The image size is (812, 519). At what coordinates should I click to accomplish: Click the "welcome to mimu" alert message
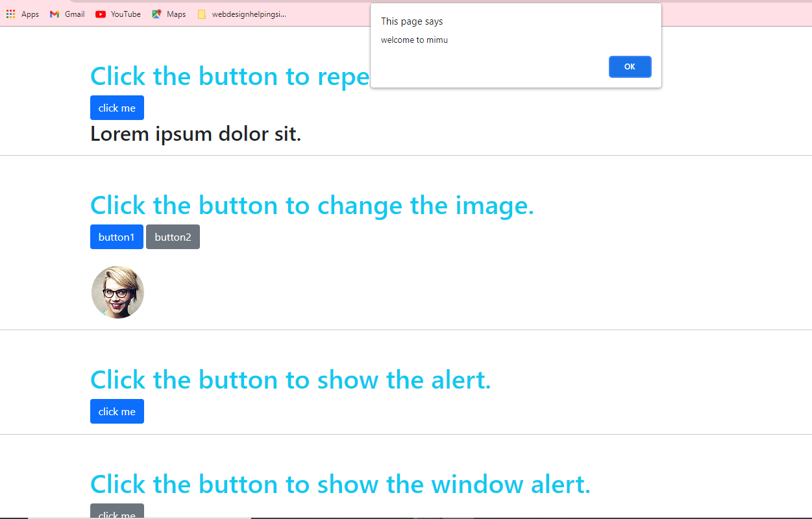pos(414,40)
